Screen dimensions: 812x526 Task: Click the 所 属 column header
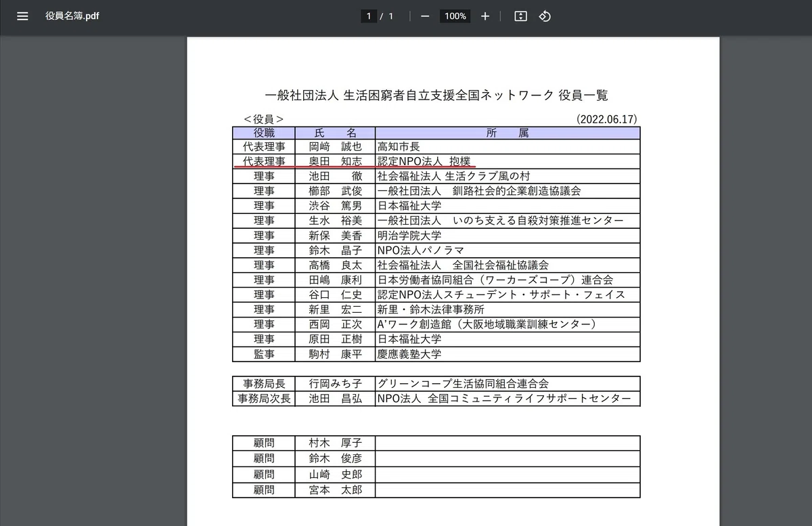(x=507, y=133)
